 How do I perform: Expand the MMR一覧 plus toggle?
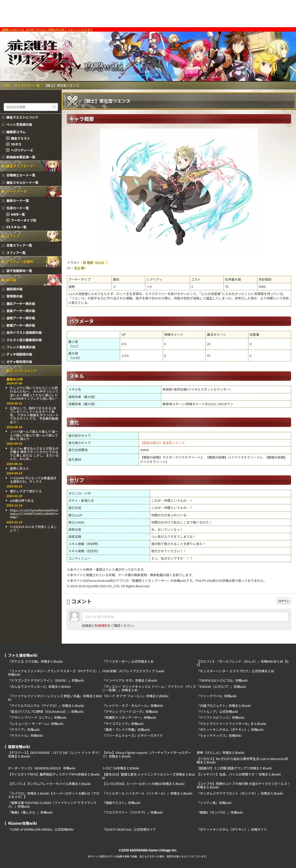(8, 214)
